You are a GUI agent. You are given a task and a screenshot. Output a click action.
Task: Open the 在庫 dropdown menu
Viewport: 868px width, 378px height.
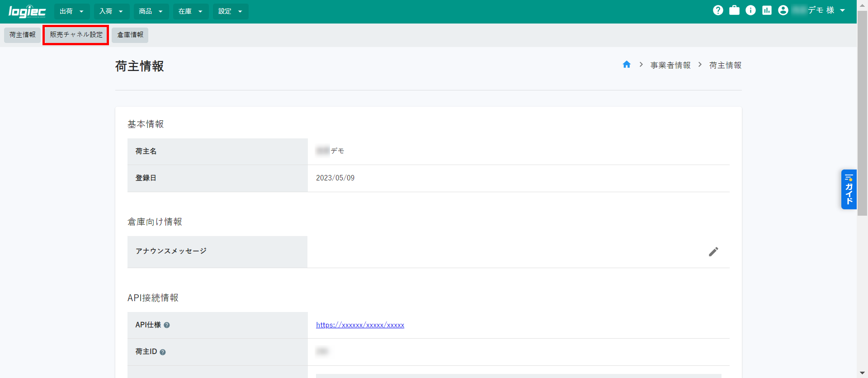coord(190,11)
